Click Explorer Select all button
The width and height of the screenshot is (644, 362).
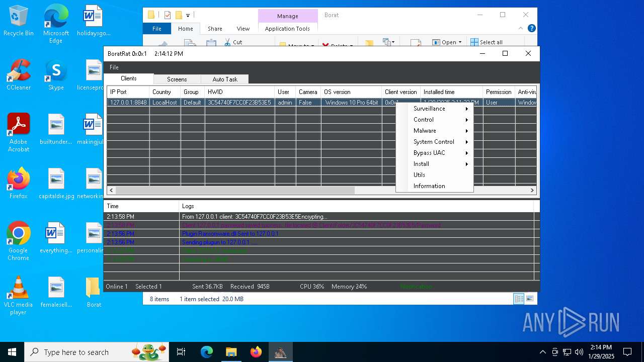pyautogui.click(x=486, y=42)
